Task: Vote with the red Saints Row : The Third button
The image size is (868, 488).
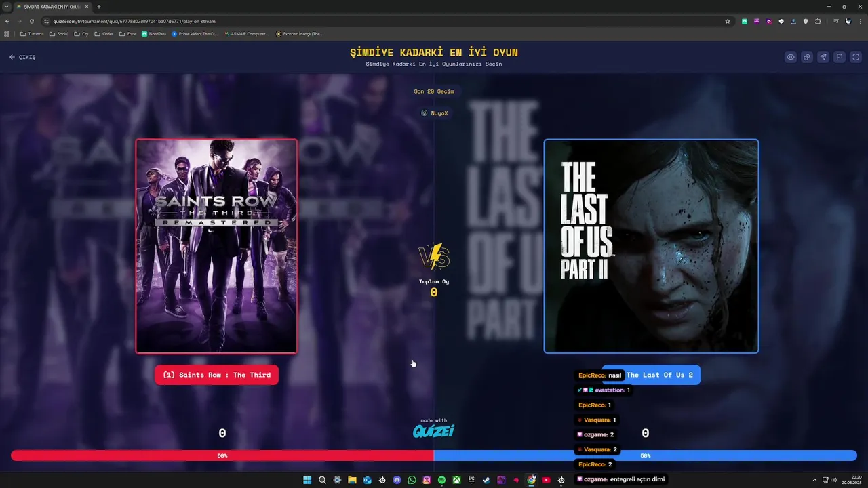Action: 216,375
